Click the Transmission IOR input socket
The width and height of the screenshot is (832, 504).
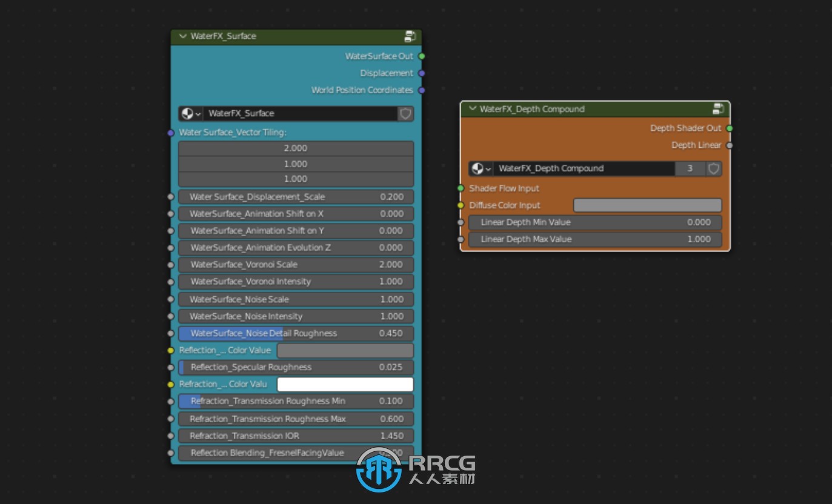[171, 436]
